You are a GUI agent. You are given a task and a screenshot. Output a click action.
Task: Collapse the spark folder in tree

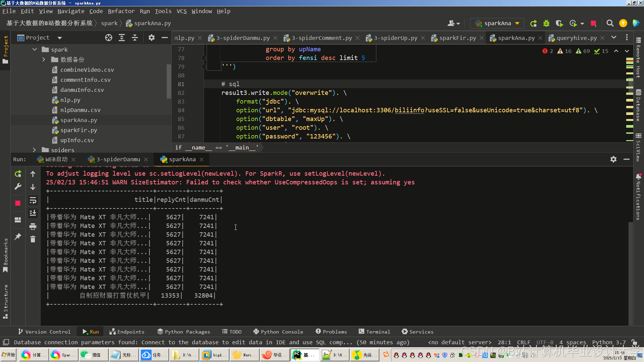coord(35,50)
